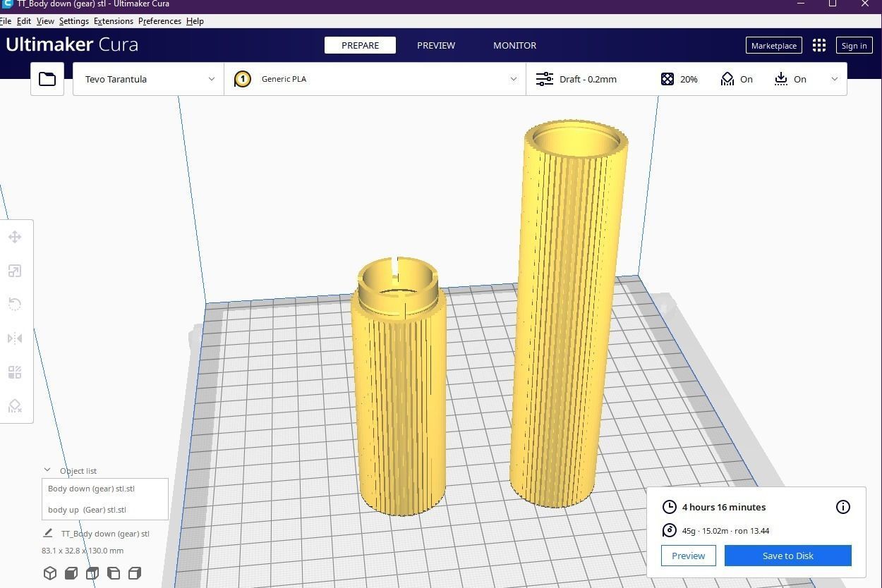Click the print time clock icon
Viewport: 882px width, 588px height.
pos(670,507)
